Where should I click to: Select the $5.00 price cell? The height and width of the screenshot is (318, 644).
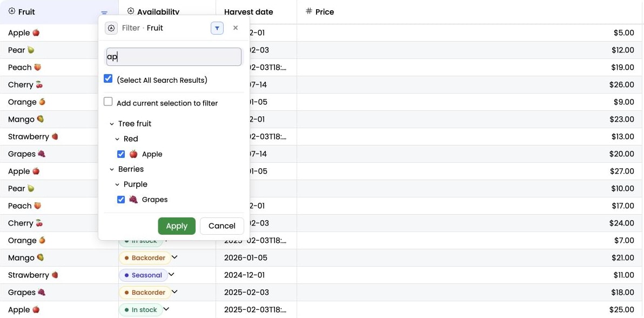(x=469, y=32)
